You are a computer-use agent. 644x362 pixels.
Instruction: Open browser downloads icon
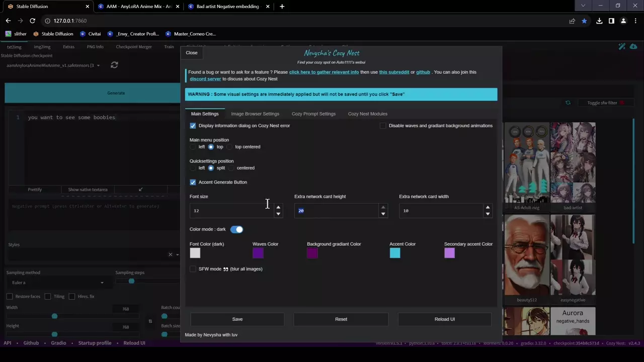599,21
